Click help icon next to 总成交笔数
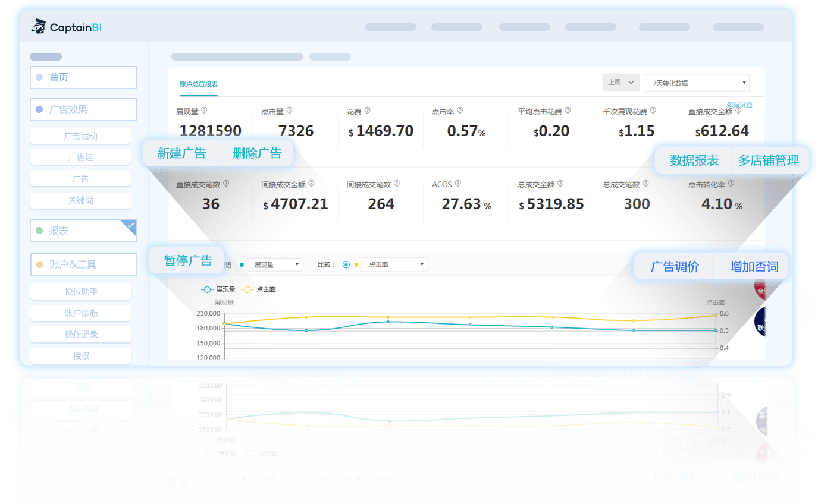 645,184
